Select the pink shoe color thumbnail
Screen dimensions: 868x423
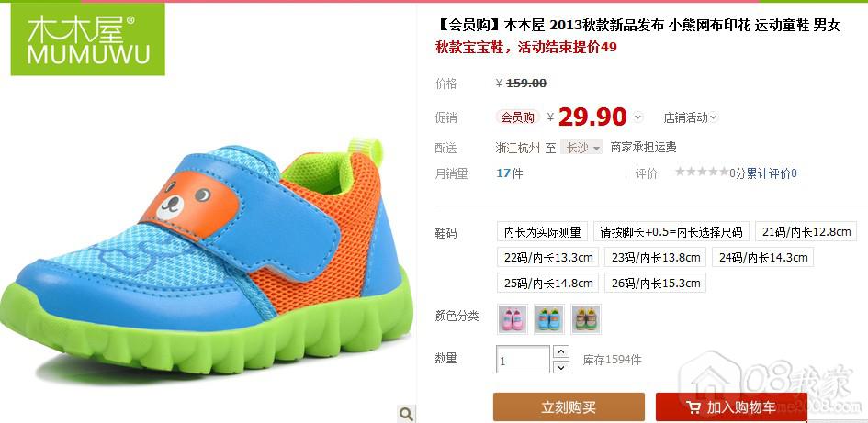click(512, 319)
